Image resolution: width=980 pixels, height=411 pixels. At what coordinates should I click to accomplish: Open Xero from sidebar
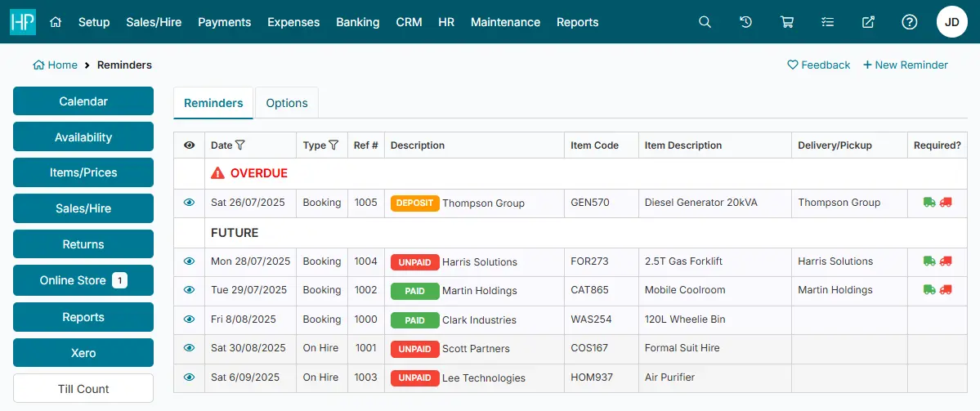[x=83, y=353]
